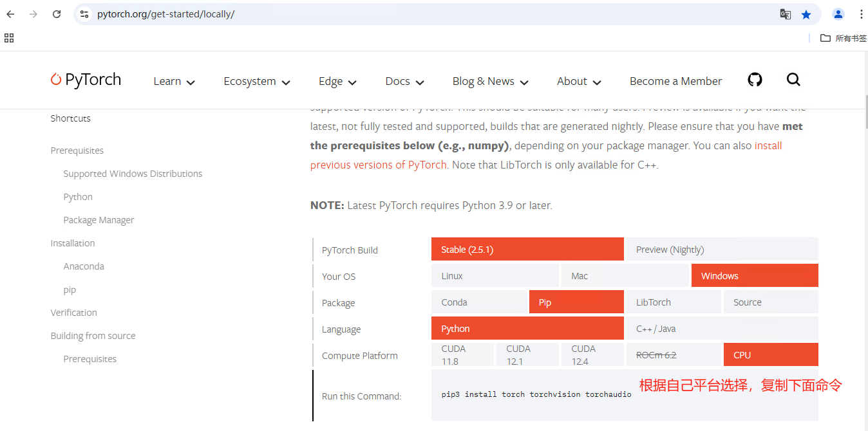Expand the Learn menu
This screenshot has height=431, width=868.
[x=174, y=82]
